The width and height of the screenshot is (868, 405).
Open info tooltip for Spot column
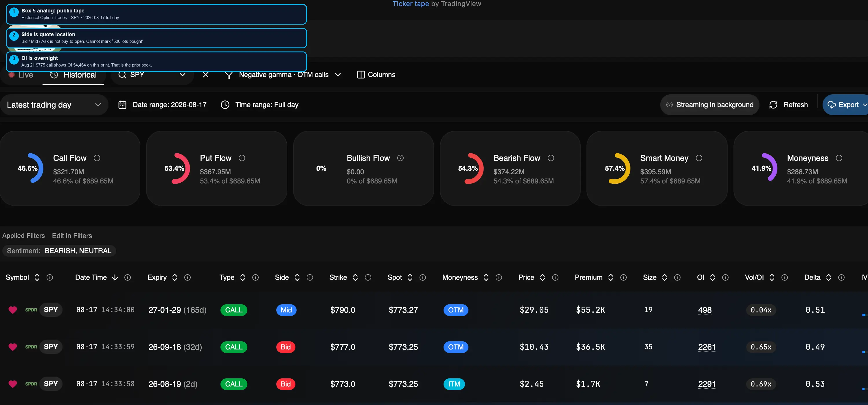click(422, 277)
